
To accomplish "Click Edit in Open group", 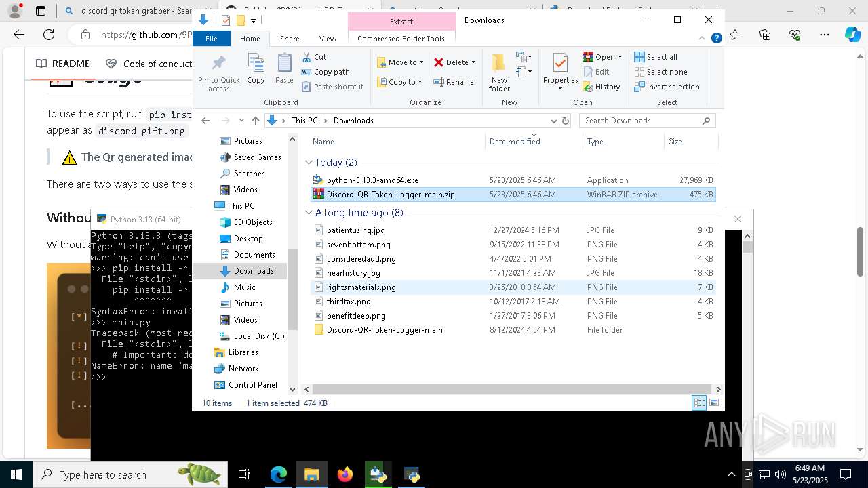I will [595, 72].
